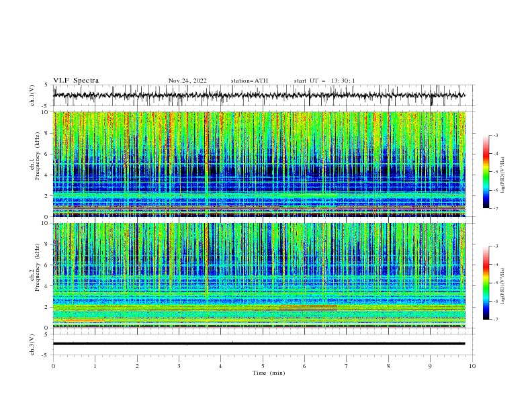The height and width of the screenshot is (411, 532).
Task: Click the ch.1(V) waveform trace
Action: (x=259, y=95)
